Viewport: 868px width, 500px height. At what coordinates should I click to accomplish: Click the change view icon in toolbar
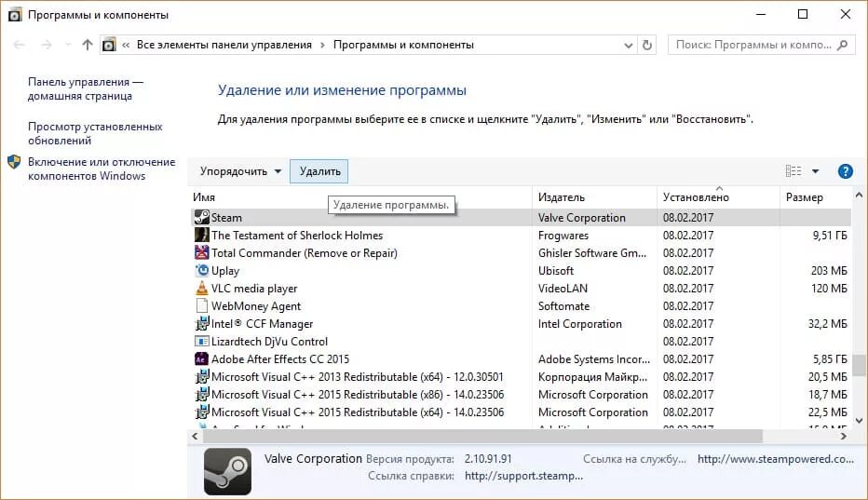coord(793,171)
